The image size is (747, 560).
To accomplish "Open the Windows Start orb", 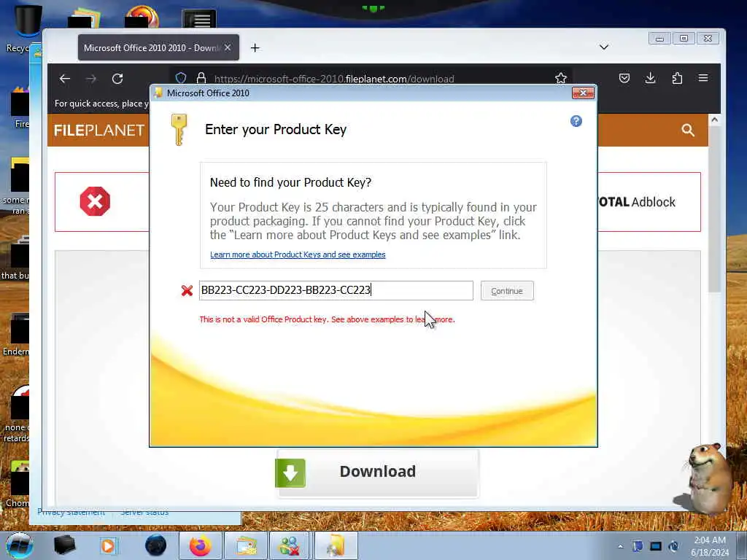I will (x=20, y=545).
